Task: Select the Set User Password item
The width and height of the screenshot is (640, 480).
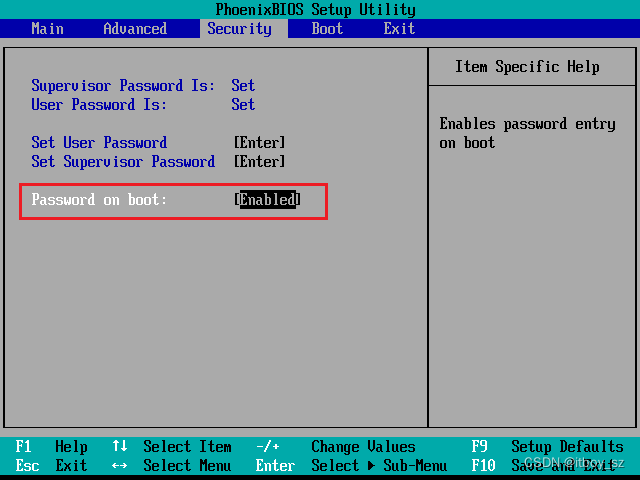Action: pos(99,143)
